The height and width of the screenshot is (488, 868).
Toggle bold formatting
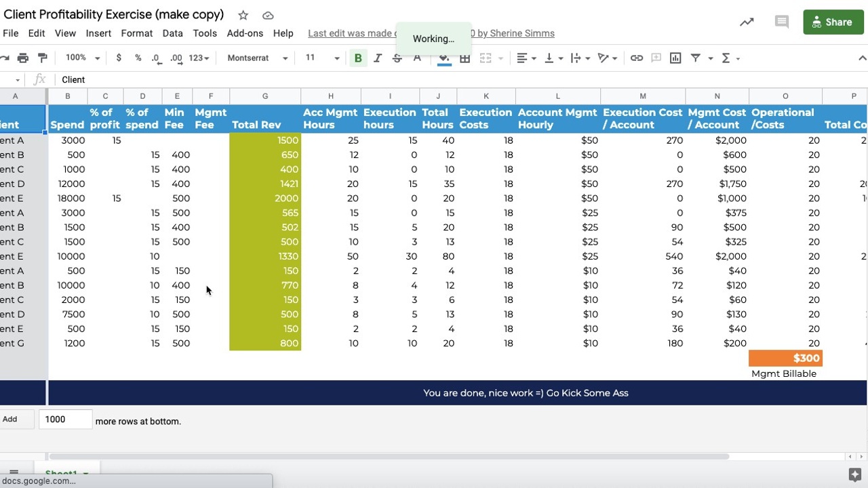pyautogui.click(x=358, y=58)
